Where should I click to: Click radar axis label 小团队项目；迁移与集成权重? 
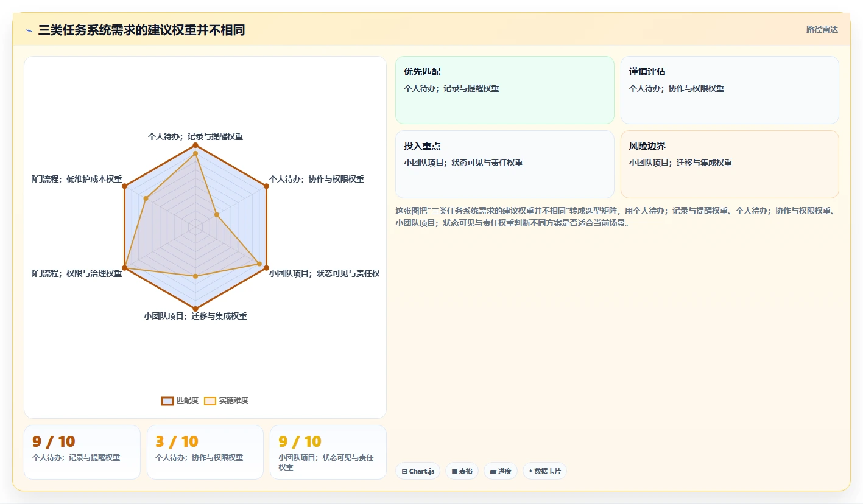click(195, 316)
